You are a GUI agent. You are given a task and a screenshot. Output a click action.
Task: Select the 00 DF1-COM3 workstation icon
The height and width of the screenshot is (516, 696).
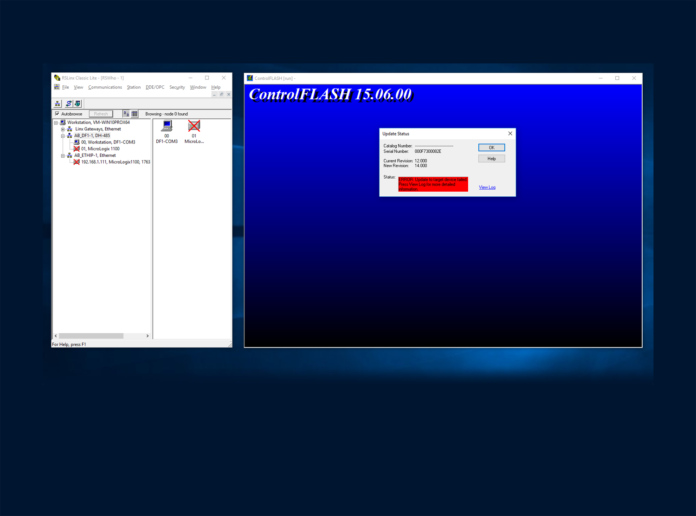[x=166, y=127]
